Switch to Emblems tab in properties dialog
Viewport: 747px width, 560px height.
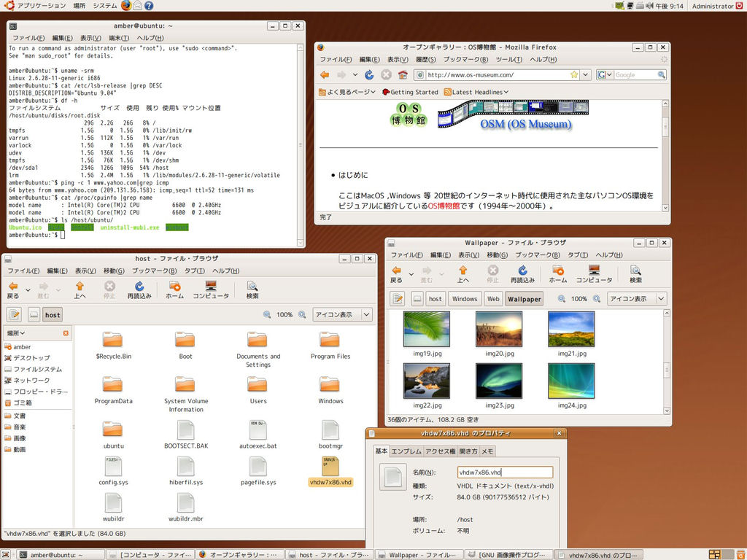coord(406,451)
